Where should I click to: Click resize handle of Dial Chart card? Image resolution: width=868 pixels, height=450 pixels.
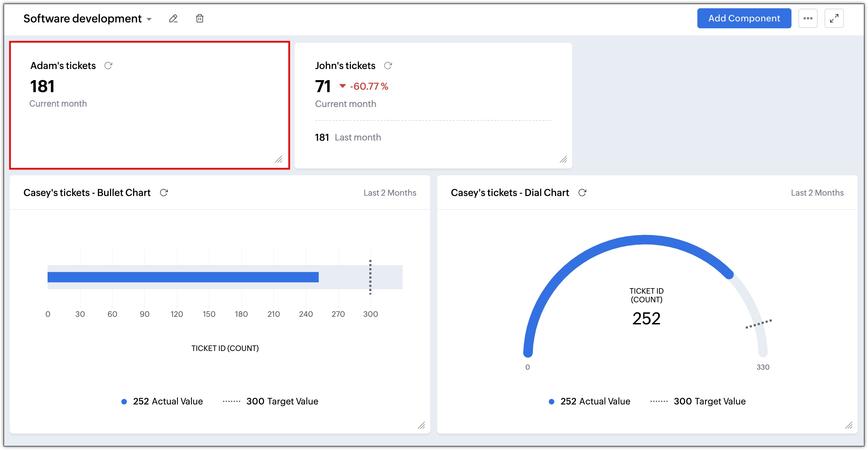coord(849,425)
